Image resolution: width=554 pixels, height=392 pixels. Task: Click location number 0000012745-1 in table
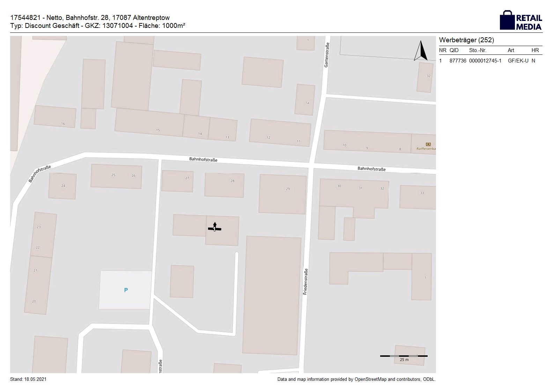(x=485, y=61)
